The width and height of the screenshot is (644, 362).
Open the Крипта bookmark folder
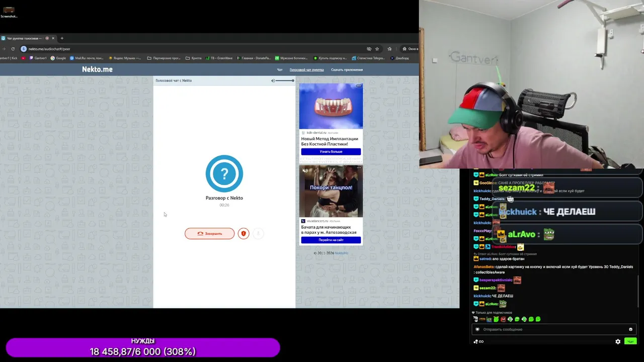coord(194,58)
